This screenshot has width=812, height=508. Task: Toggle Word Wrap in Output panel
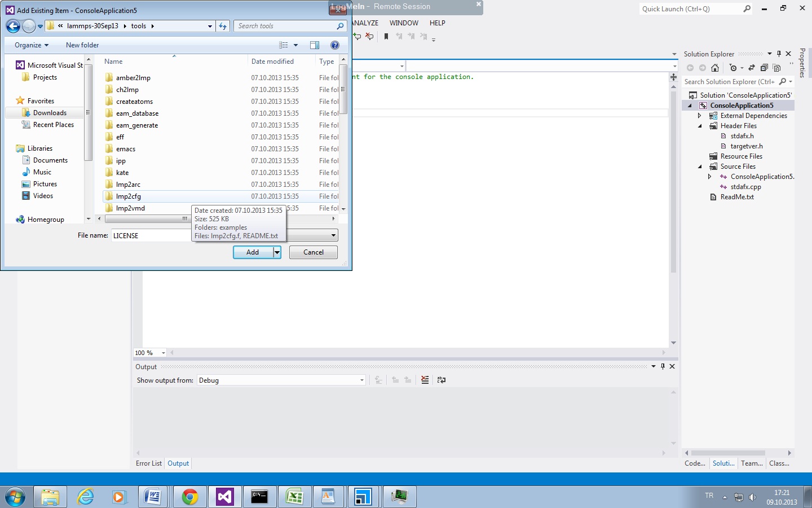[442, 380]
